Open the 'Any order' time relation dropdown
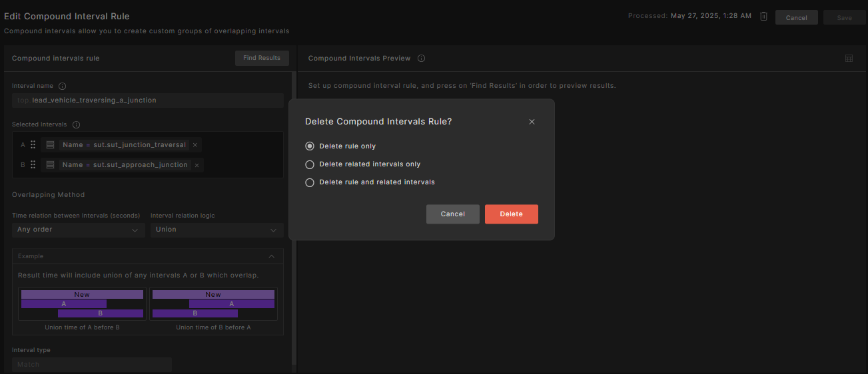 coord(78,230)
